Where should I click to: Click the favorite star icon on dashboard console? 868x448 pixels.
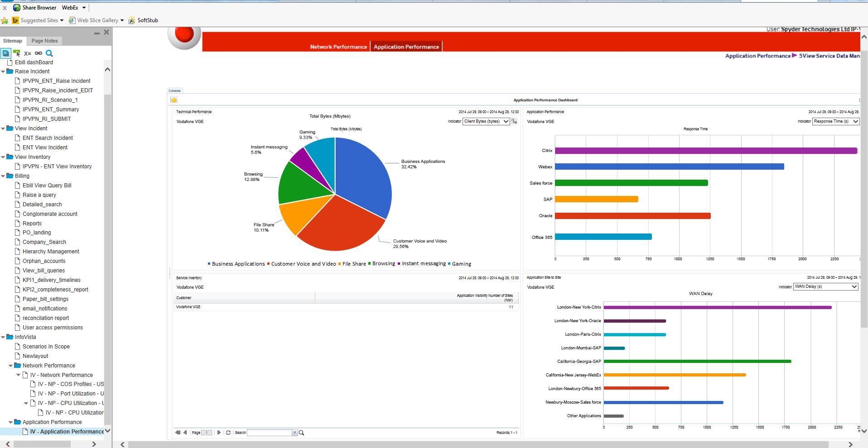click(x=174, y=100)
